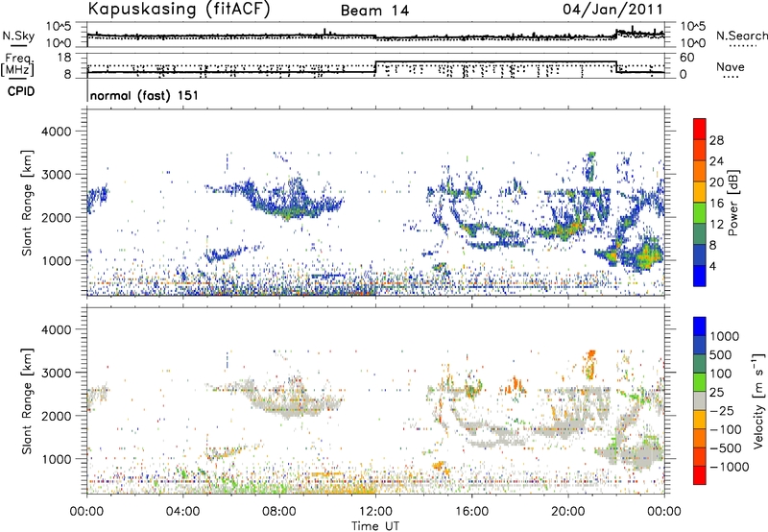The height and width of the screenshot is (532, 768).
Task: Click the '04:00' time tick label
Action: point(182,512)
